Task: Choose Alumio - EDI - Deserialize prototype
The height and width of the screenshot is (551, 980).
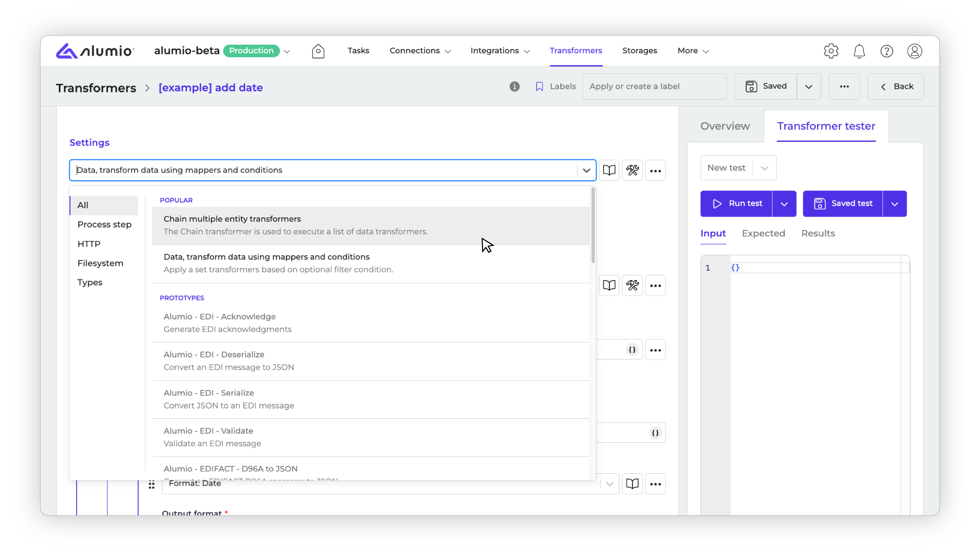Action: pos(371,361)
